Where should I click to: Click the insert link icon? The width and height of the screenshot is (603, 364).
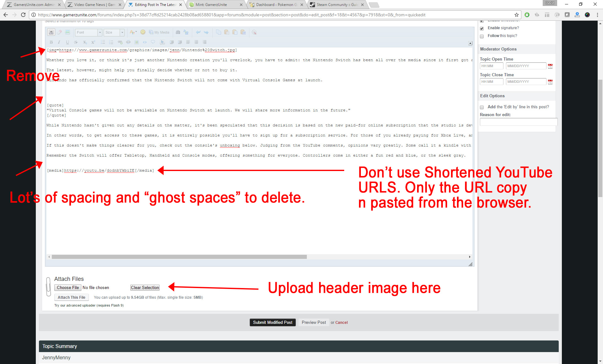coord(120,42)
